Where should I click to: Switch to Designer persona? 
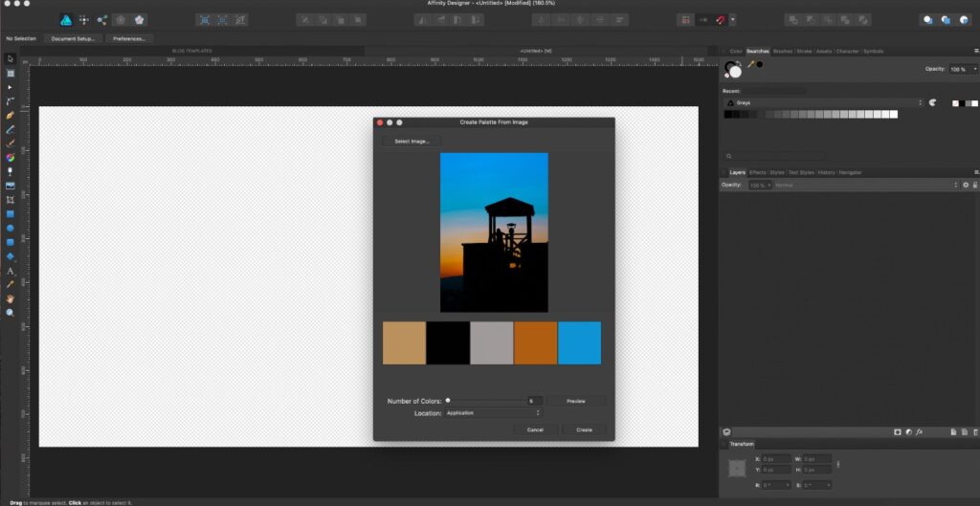point(66,20)
